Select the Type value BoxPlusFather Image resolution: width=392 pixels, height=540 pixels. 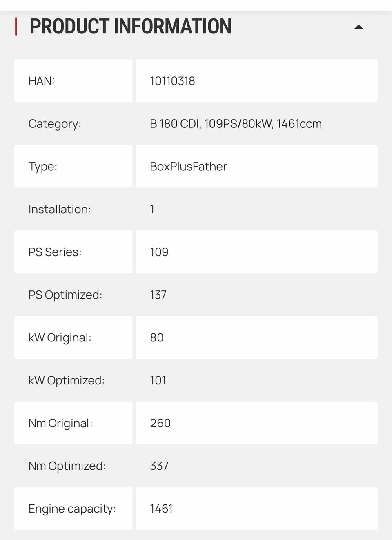click(x=188, y=167)
